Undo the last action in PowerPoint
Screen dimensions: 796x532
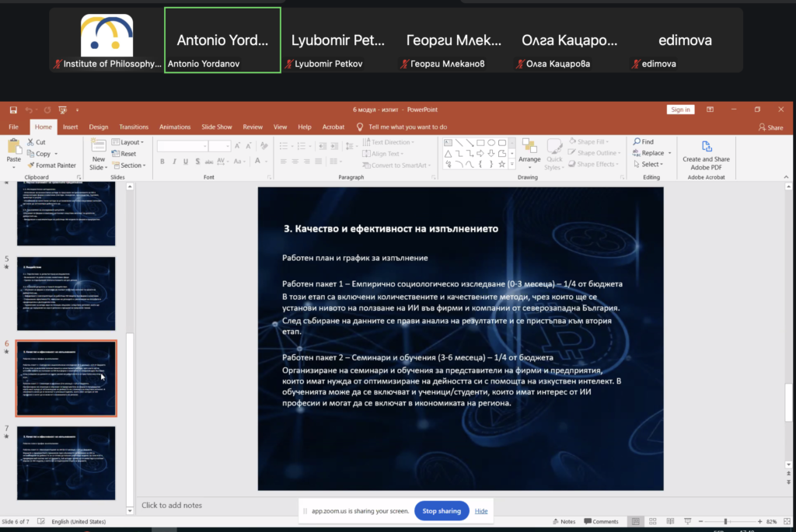click(x=29, y=110)
